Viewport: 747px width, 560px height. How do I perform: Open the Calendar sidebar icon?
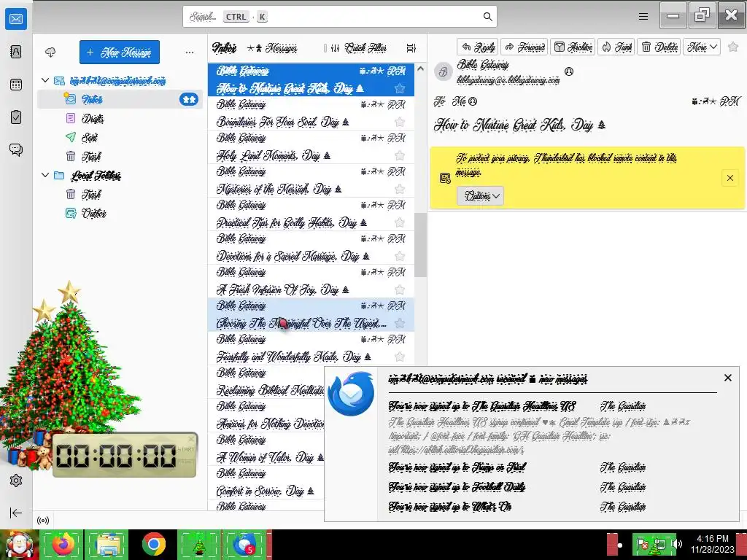click(x=16, y=85)
